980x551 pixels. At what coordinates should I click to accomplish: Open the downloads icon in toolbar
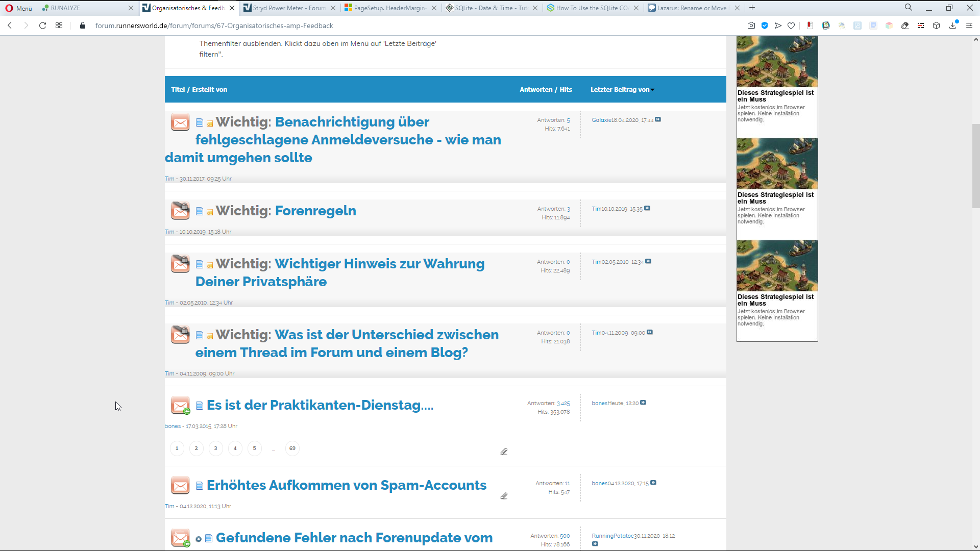tap(952, 26)
